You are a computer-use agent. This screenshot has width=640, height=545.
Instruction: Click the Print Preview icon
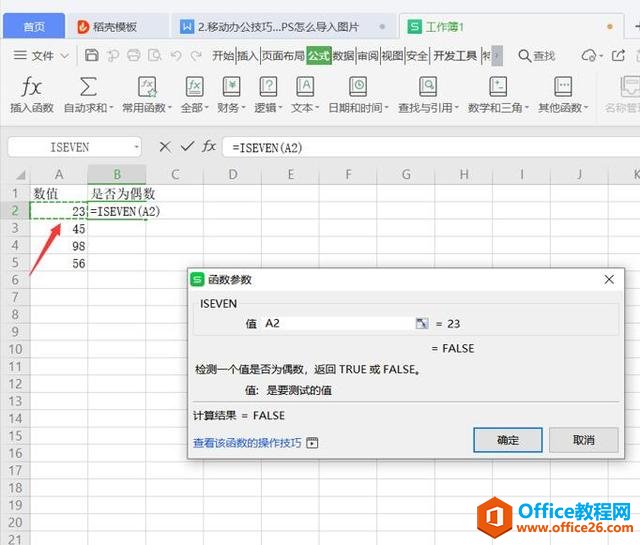pyautogui.click(x=155, y=55)
